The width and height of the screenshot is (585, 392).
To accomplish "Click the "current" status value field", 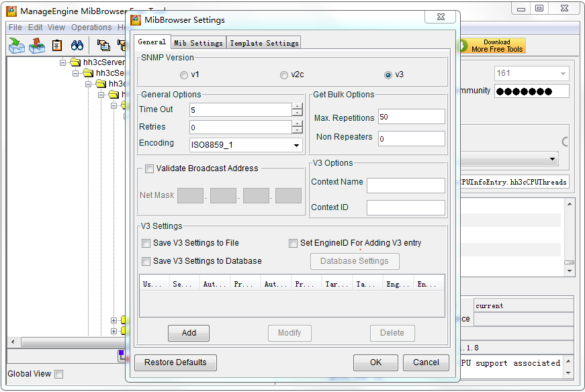I will coord(524,306).
